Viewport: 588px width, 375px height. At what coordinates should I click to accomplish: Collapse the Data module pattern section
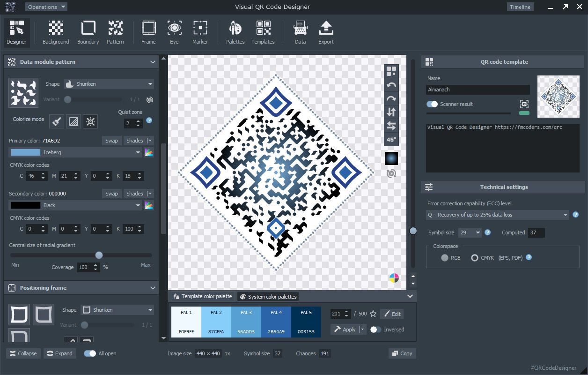pos(153,62)
